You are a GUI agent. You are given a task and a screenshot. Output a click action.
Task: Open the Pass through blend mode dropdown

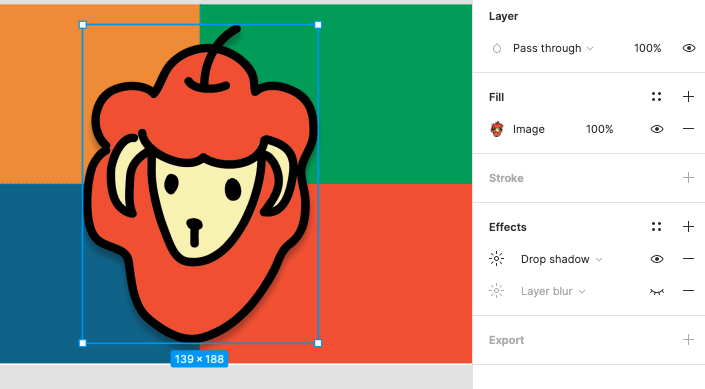click(553, 48)
